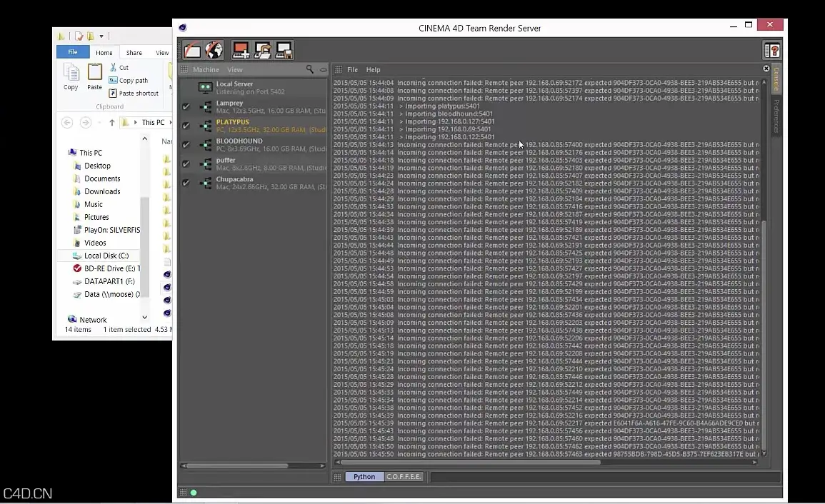
Task: Click the console panel grip handle icon
Action: pos(339,69)
